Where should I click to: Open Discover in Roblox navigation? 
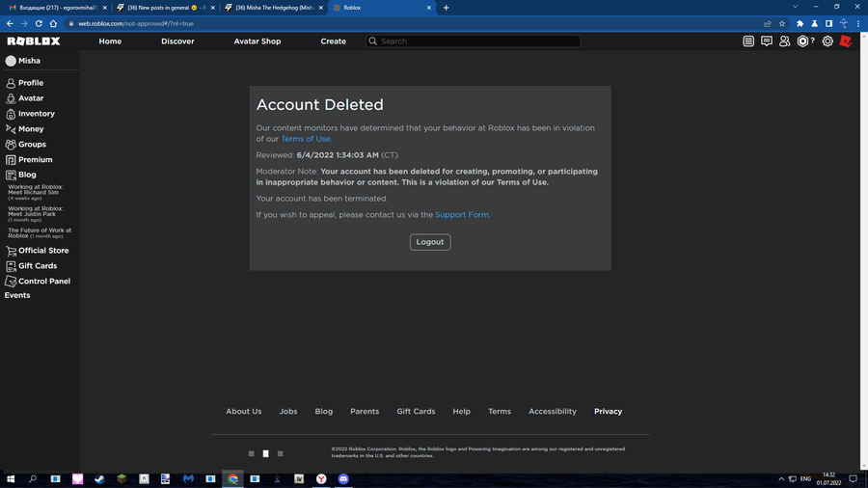tap(177, 41)
